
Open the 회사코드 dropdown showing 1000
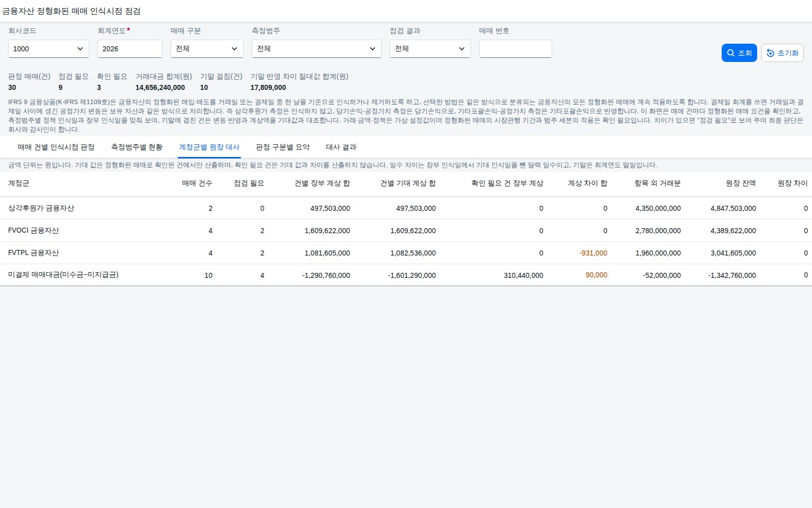pyautogui.click(x=49, y=49)
